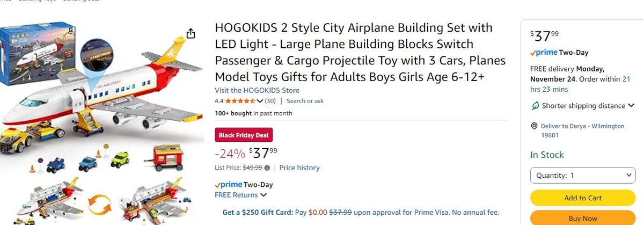Click the Prime logo in the buy box

click(x=543, y=53)
